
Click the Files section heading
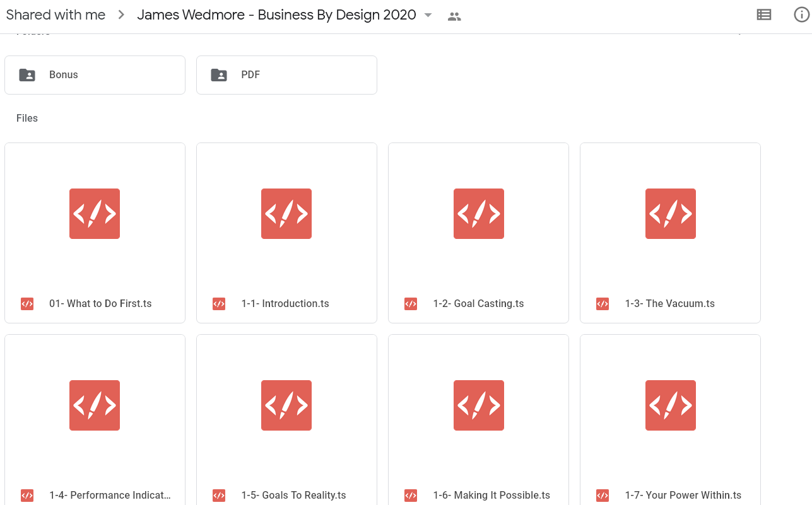tap(27, 119)
